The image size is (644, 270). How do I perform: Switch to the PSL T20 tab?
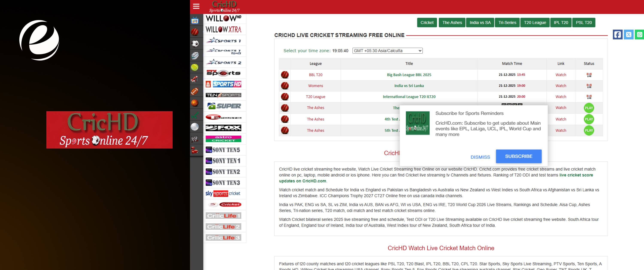pyautogui.click(x=584, y=22)
